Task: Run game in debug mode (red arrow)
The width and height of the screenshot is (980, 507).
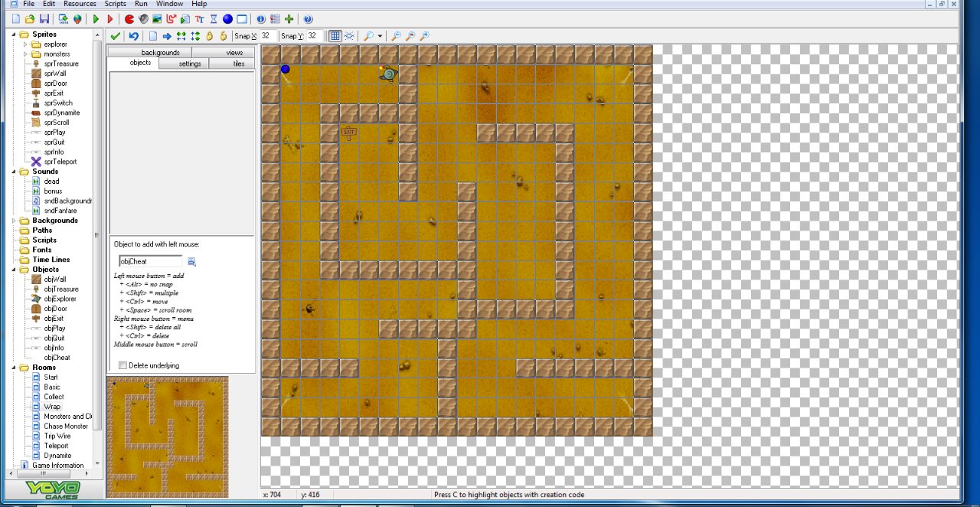Action: click(110, 19)
